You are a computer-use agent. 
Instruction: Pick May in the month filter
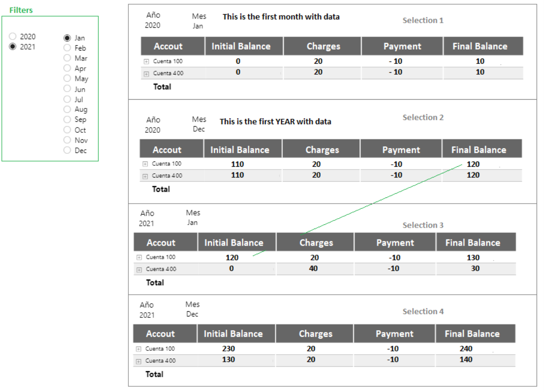(68, 78)
